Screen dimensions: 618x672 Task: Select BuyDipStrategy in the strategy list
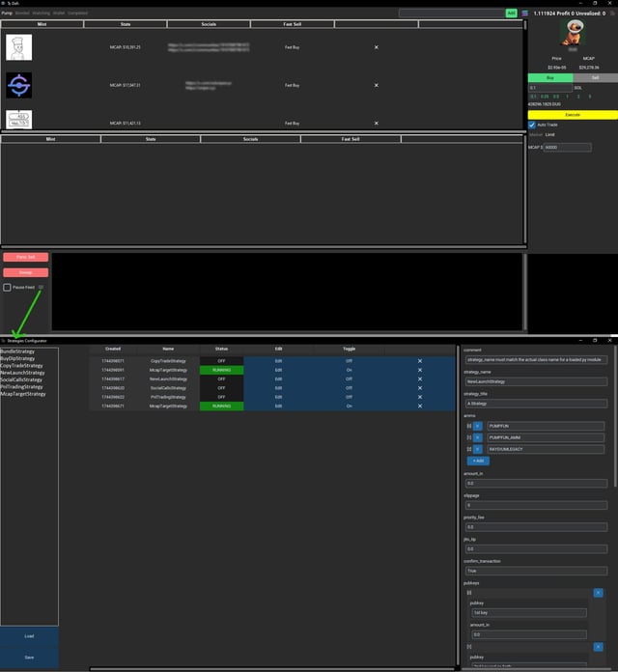(x=21, y=358)
